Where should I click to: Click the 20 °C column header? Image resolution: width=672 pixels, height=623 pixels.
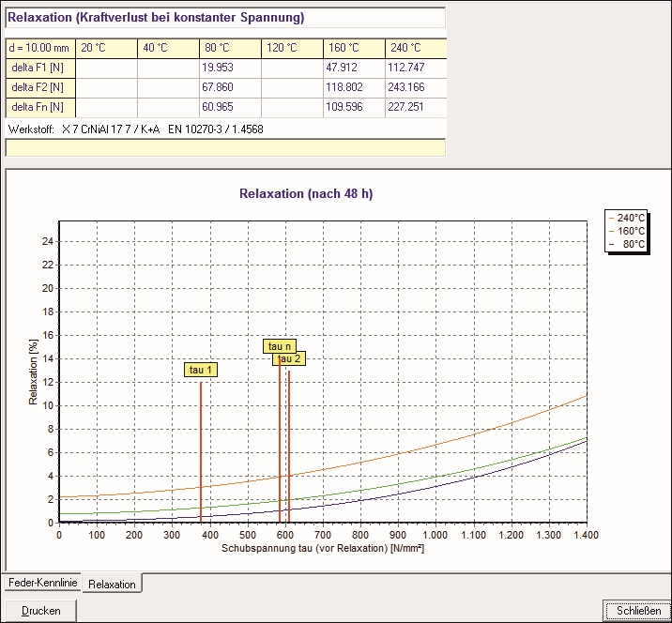point(106,48)
